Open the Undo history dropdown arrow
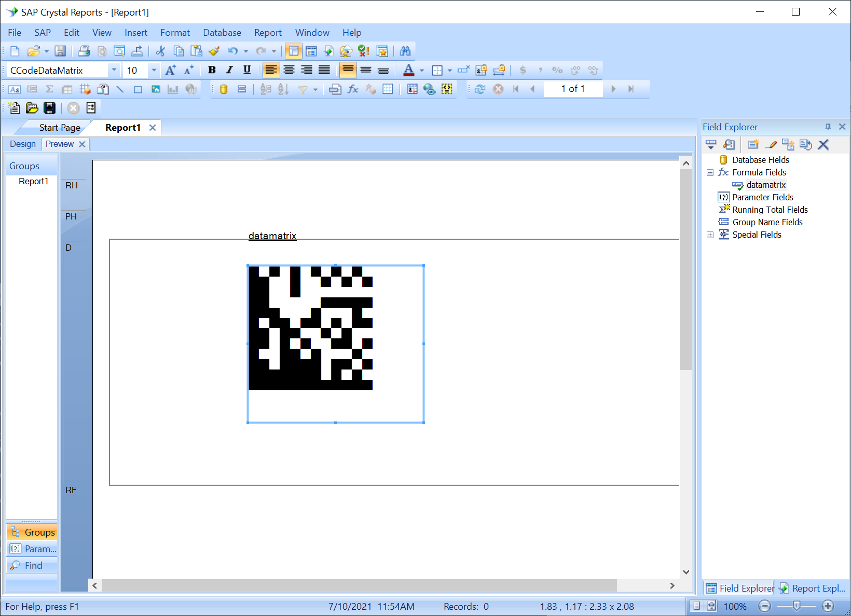The height and width of the screenshot is (616, 851). [245, 51]
